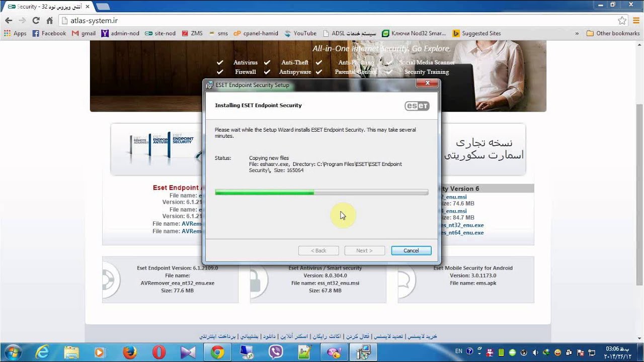
Task: Go to the Chrome home page icon
Action: tap(49, 21)
